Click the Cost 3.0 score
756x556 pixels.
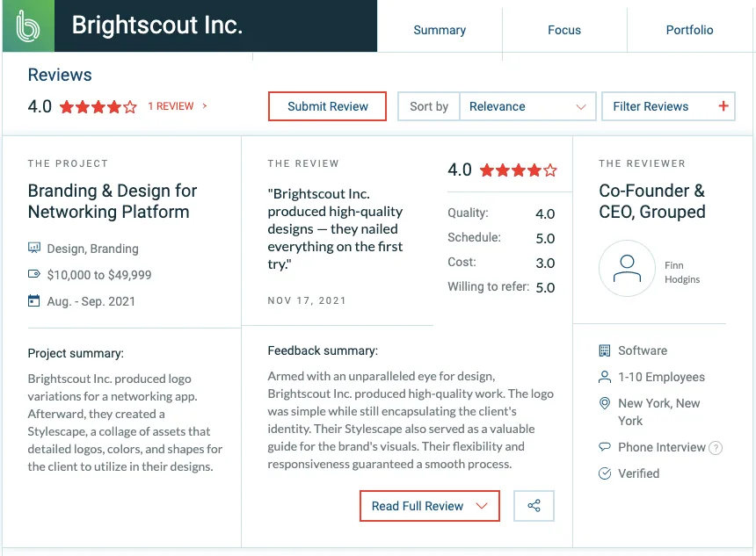(545, 263)
